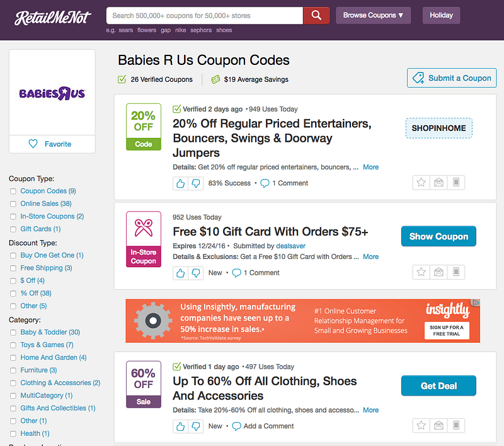Image resolution: width=504 pixels, height=446 pixels.
Task: Copy the SHOPINHOME coupon code box
Action: [438, 128]
